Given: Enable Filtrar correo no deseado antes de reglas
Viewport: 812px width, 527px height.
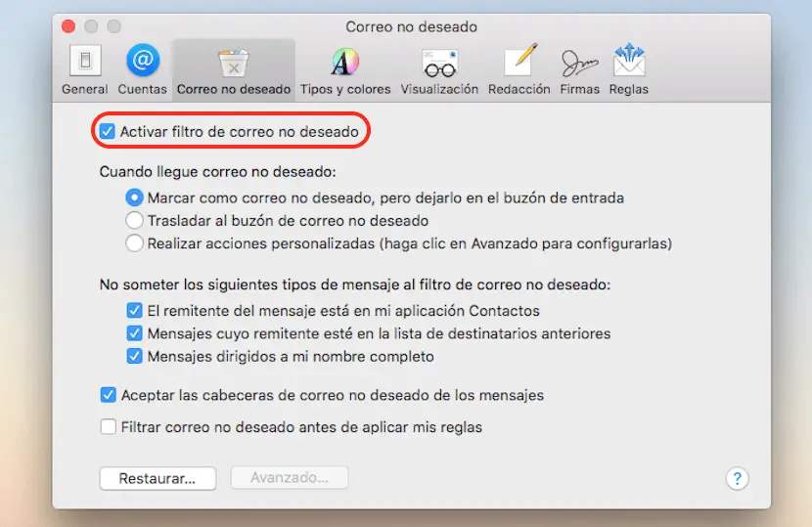Looking at the screenshot, I should (x=109, y=427).
